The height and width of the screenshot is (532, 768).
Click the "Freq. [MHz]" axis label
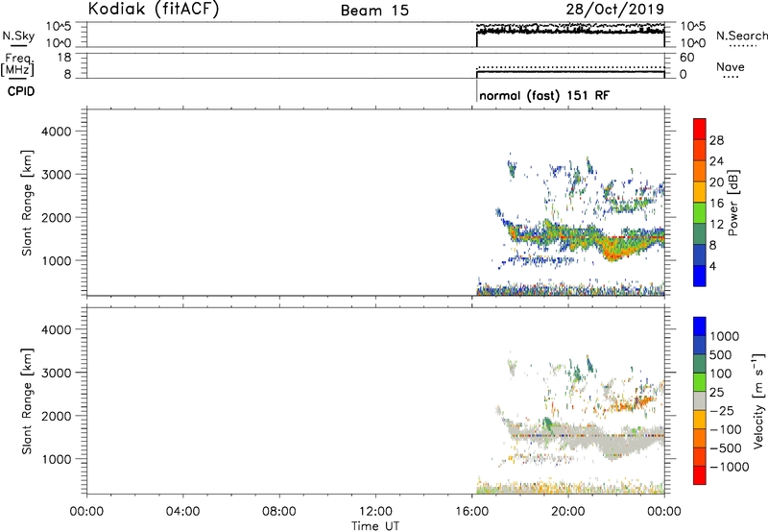tap(17, 64)
